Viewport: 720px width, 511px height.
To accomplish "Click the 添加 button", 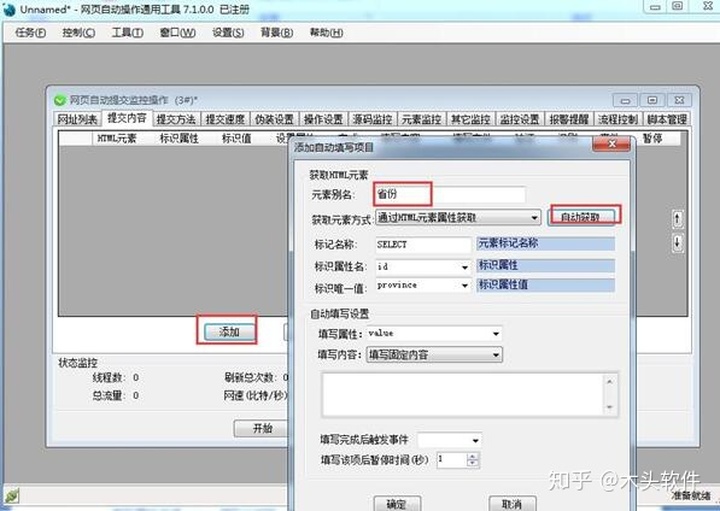I will click(229, 331).
